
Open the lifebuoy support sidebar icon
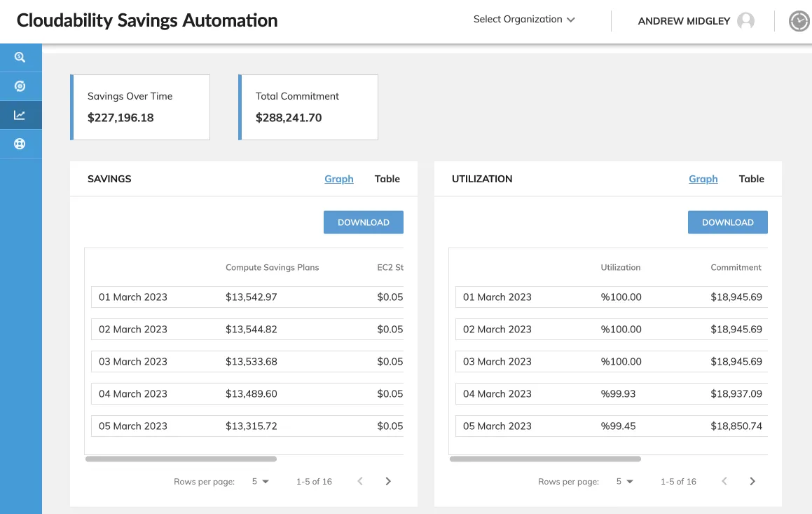[x=20, y=144]
